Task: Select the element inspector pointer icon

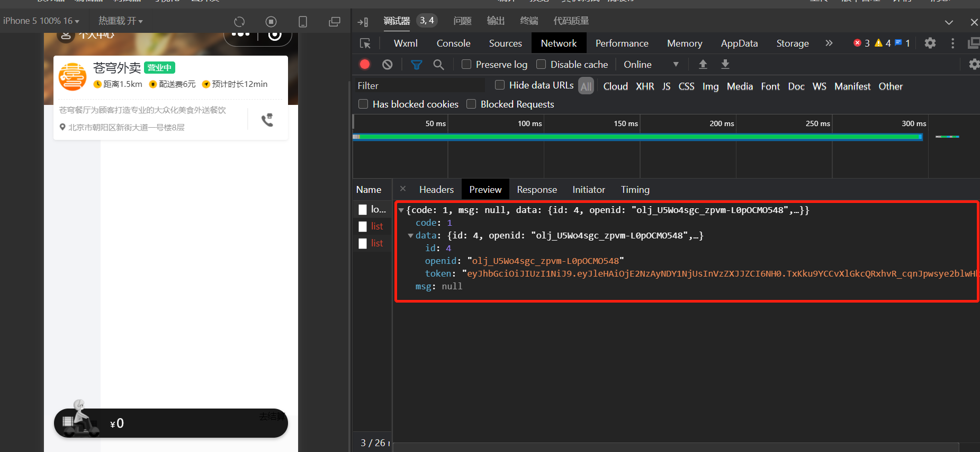Action: tap(365, 43)
